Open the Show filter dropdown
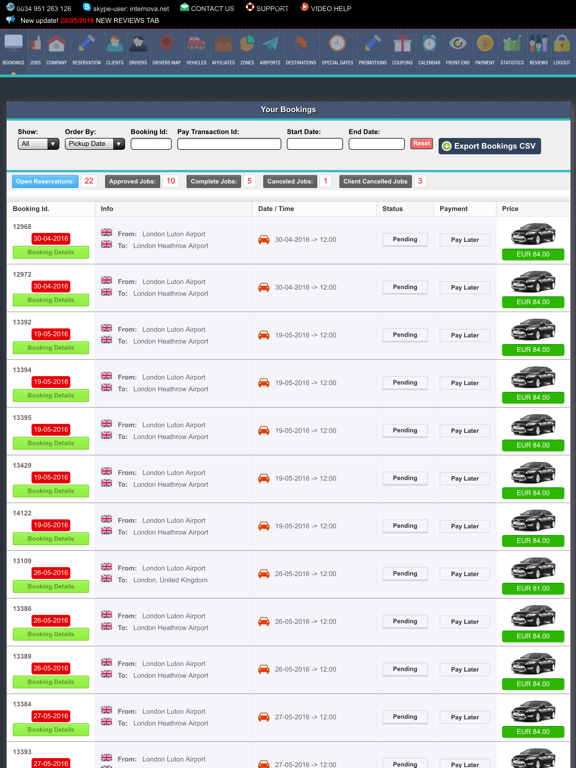The width and height of the screenshot is (576, 768). 38,144
